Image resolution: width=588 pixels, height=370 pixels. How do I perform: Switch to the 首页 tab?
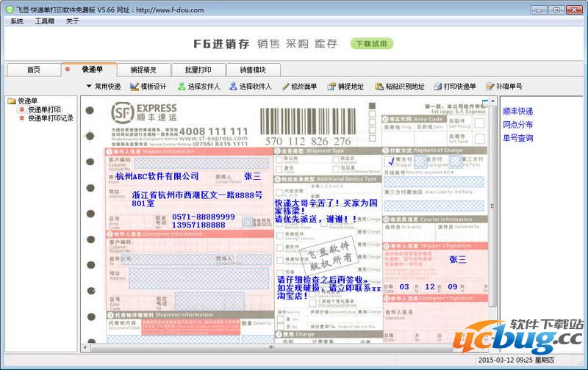click(x=34, y=70)
